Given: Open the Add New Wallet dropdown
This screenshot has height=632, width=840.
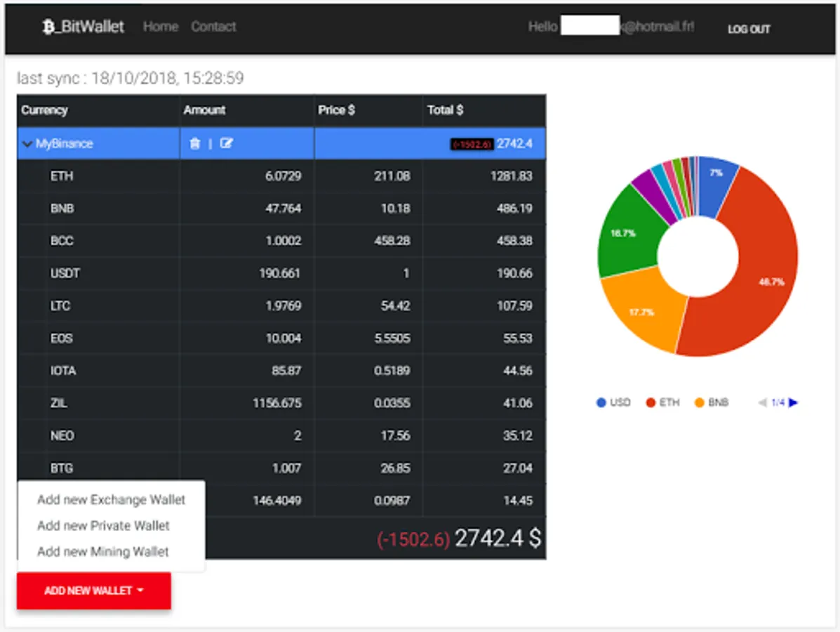Looking at the screenshot, I should click(94, 590).
